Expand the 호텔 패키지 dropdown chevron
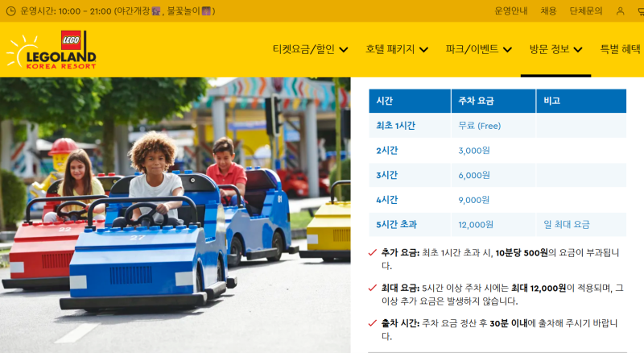 pyautogui.click(x=424, y=50)
